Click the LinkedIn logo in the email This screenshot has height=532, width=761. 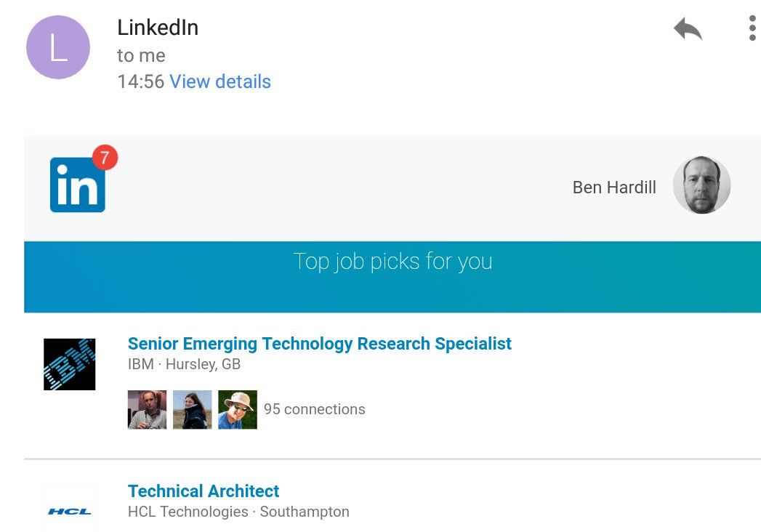point(78,185)
